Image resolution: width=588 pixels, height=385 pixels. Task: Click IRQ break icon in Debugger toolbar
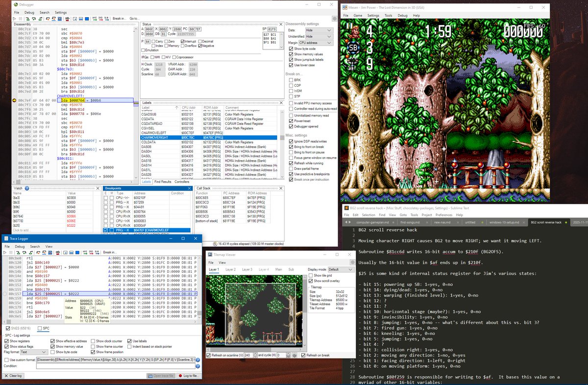[101, 19]
